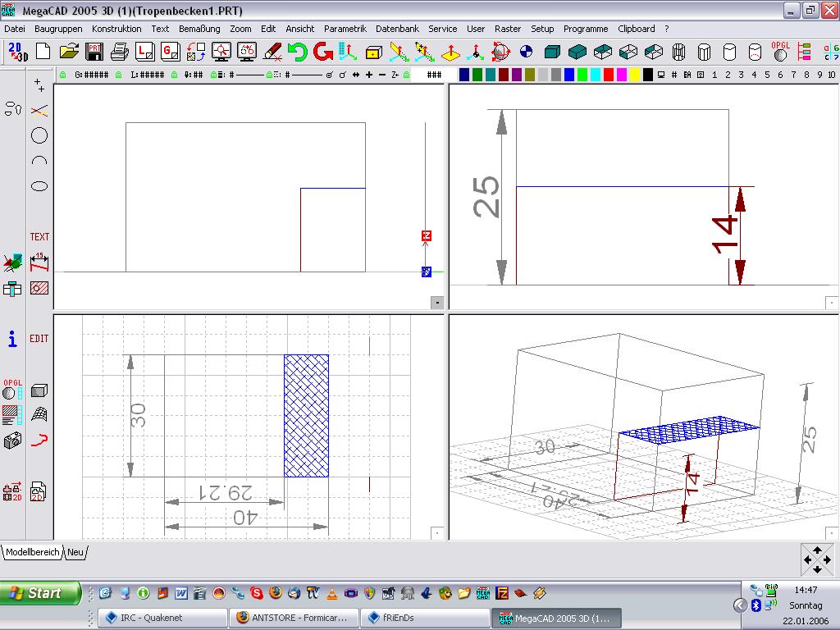840x630 pixels.
Task: Toggle the grid (#) display button
Action: pyautogui.click(x=673, y=75)
